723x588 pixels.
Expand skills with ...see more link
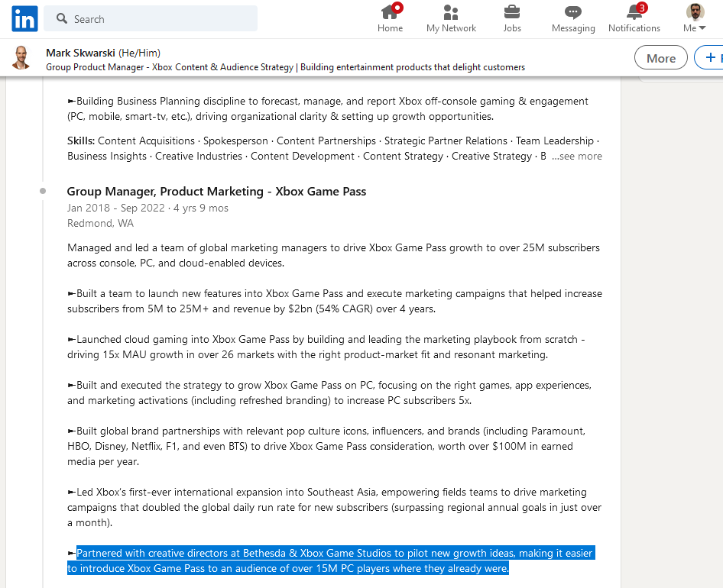pos(577,157)
